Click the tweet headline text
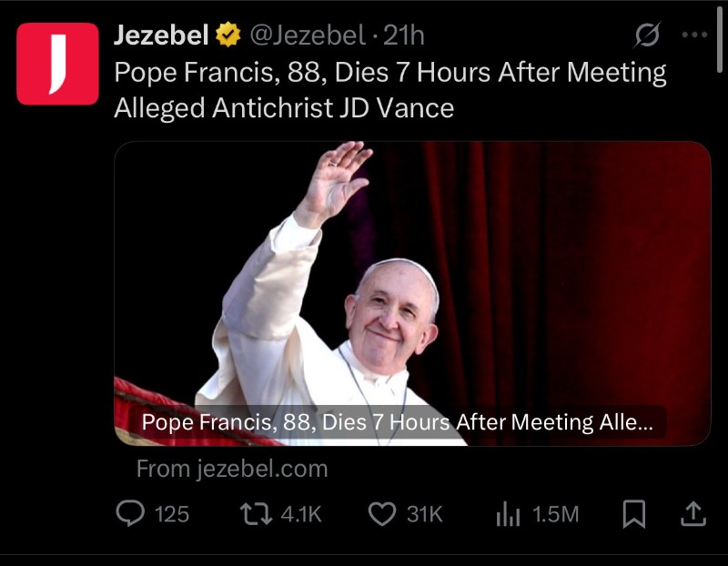 [389, 90]
